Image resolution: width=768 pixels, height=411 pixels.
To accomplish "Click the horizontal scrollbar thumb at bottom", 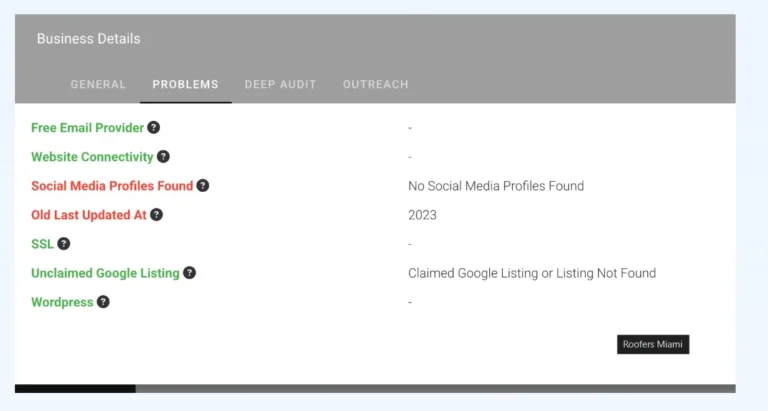I will coord(75,388).
